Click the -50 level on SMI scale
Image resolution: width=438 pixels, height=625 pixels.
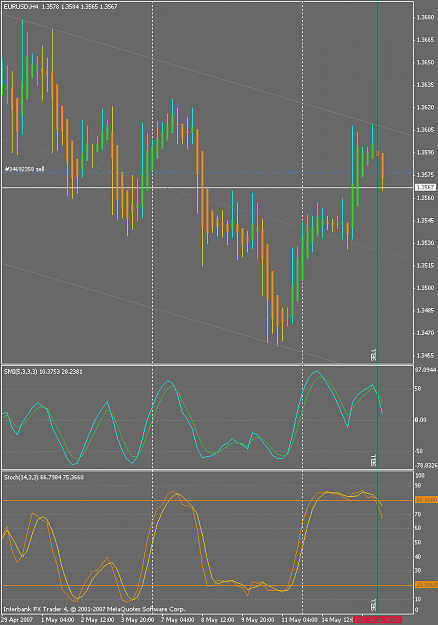click(x=419, y=451)
